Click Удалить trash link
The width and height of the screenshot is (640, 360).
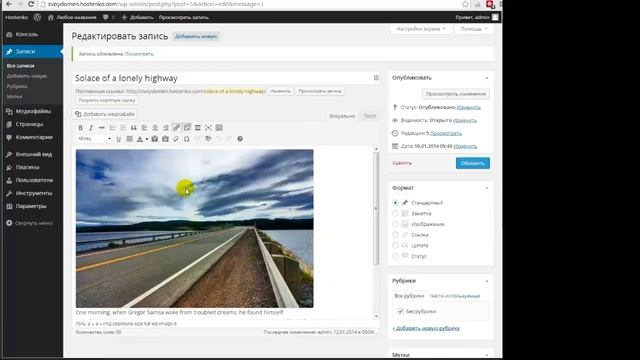pyautogui.click(x=402, y=163)
